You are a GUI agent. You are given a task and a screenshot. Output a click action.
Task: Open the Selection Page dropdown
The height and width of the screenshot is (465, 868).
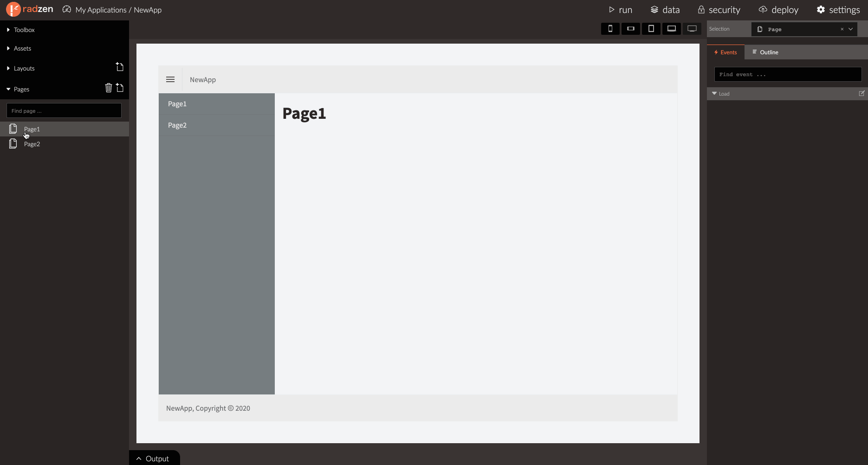click(x=850, y=29)
